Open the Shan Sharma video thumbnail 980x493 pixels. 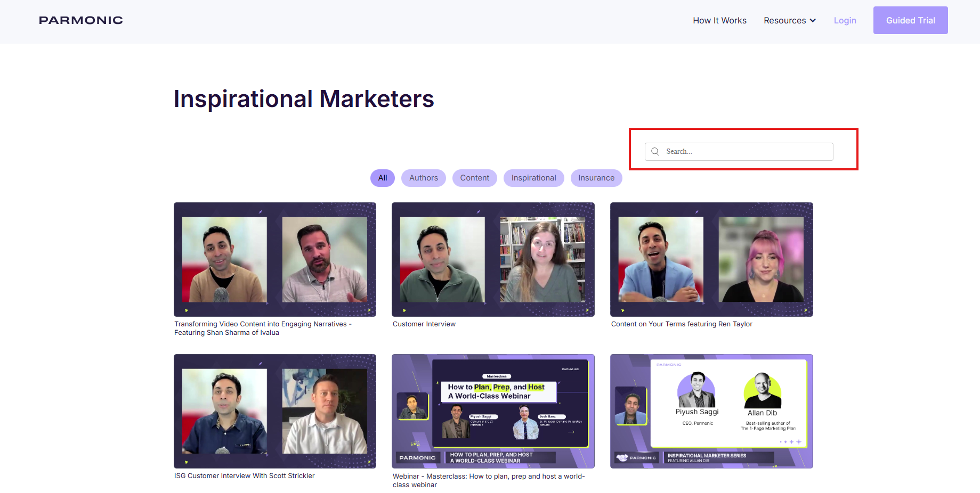[x=275, y=259]
